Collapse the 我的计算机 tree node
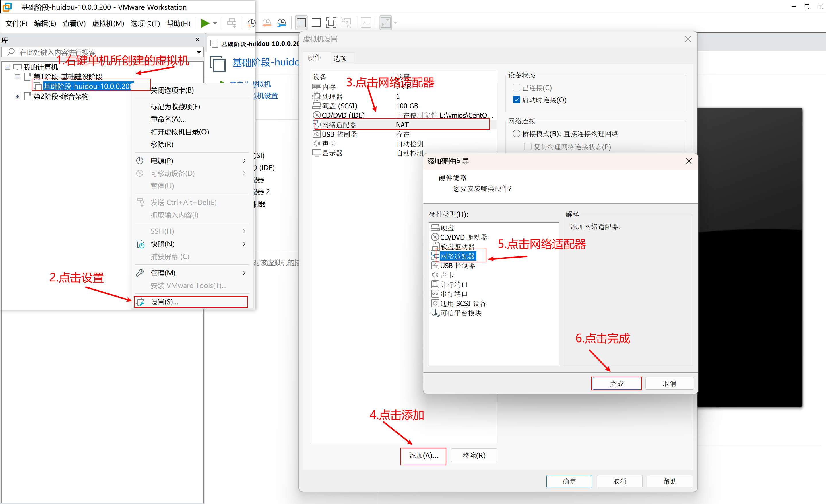 (x=7, y=67)
